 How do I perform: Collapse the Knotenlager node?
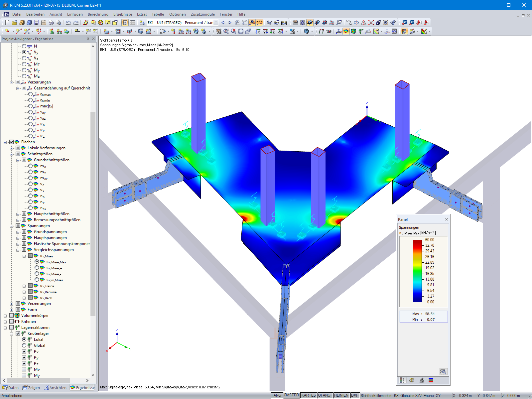(x=12, y=333)
